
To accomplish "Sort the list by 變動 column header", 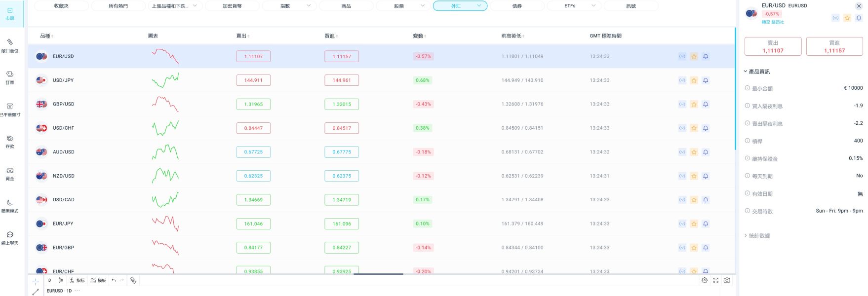I will tap(419, 36).
